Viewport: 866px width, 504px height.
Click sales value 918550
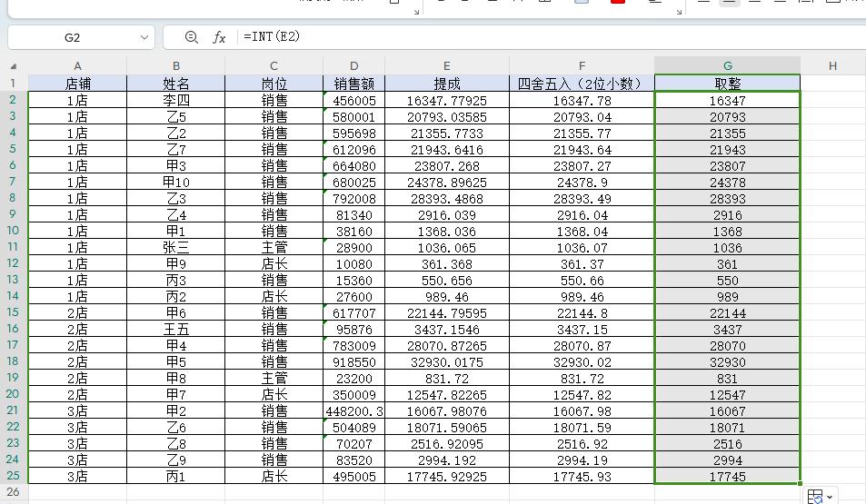[x=354, y=362]
